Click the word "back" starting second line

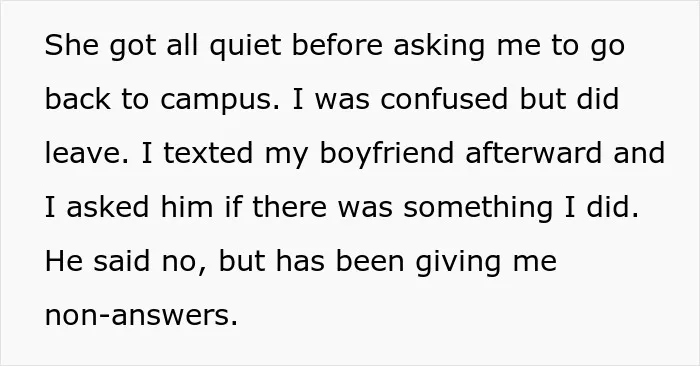click(78, 99)
